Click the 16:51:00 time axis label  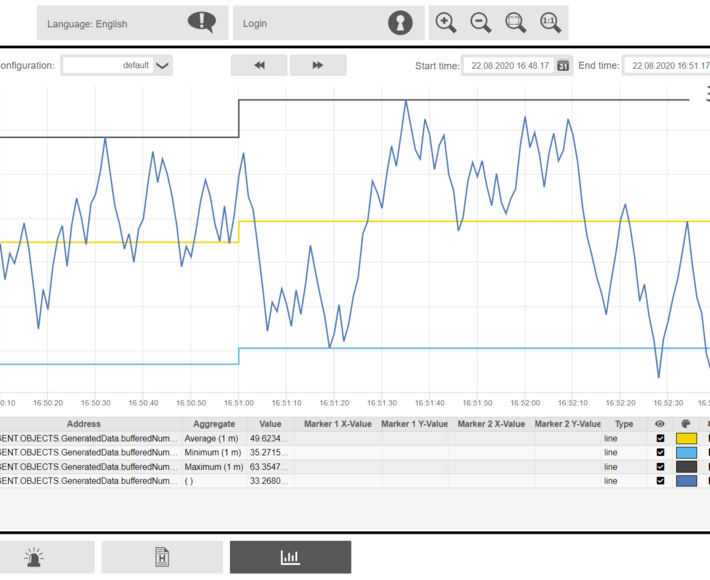tap(239, 403)
